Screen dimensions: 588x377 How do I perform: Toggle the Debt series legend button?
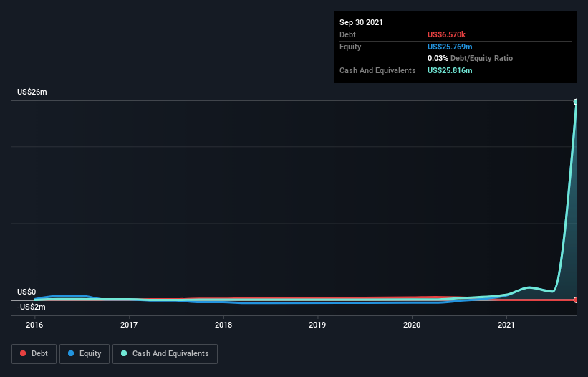[x=34, y=354]
